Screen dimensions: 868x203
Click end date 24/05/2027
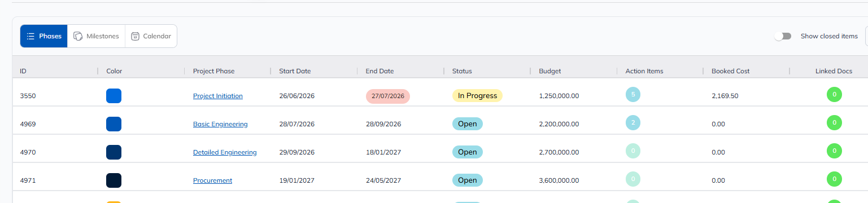pos(383,180)
